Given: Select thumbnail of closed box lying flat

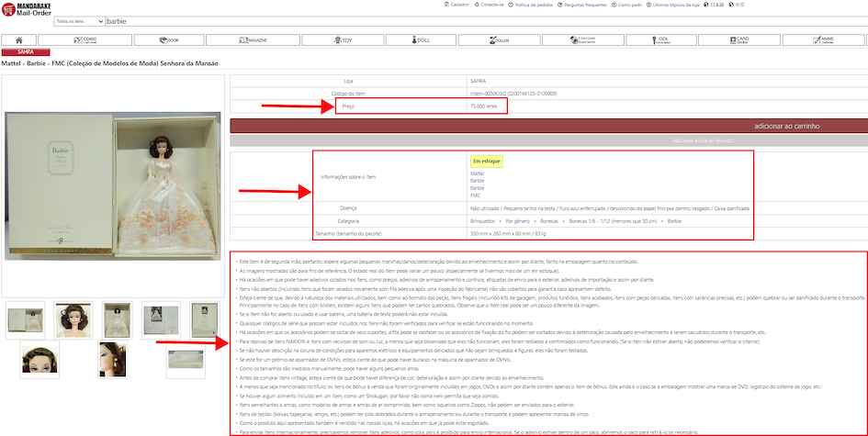Looking at the screenshot, I should click(x=185, y=360).
